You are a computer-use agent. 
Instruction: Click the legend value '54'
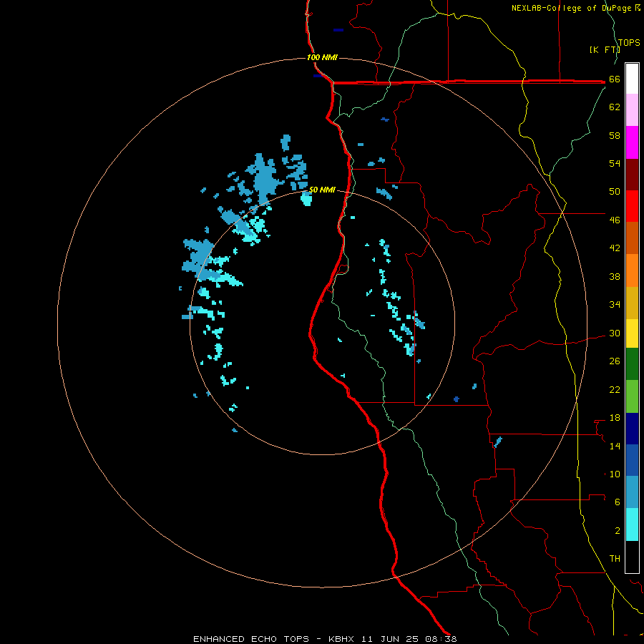click(615, 163)
